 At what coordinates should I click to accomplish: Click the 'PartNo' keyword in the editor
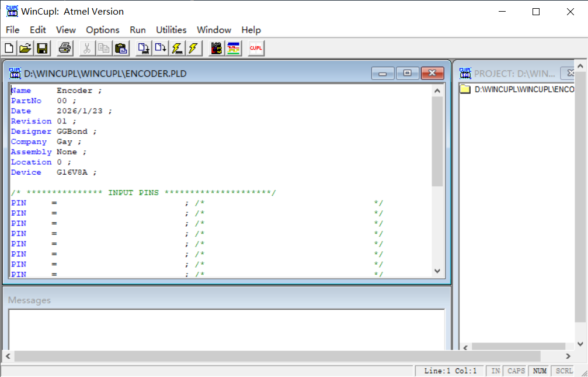click(x=26, y=101)
